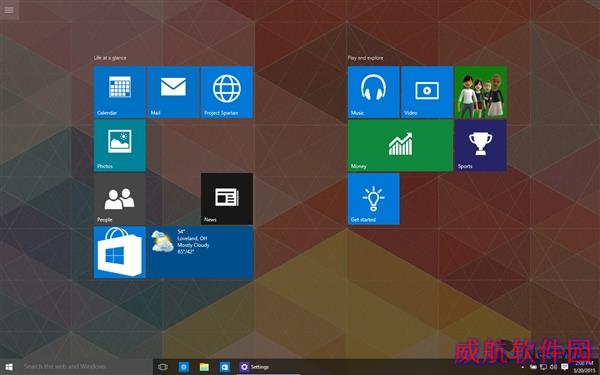Open the News tile
600x375 pixels.
coord(227,199)
